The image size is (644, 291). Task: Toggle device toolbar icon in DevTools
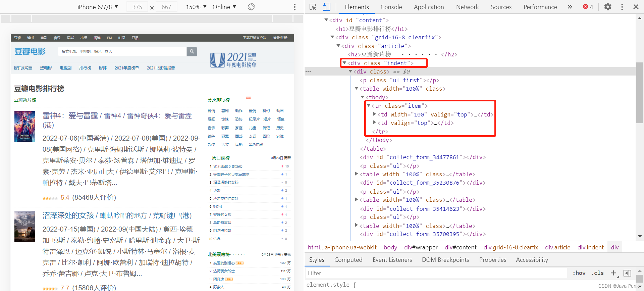(326, 7)
